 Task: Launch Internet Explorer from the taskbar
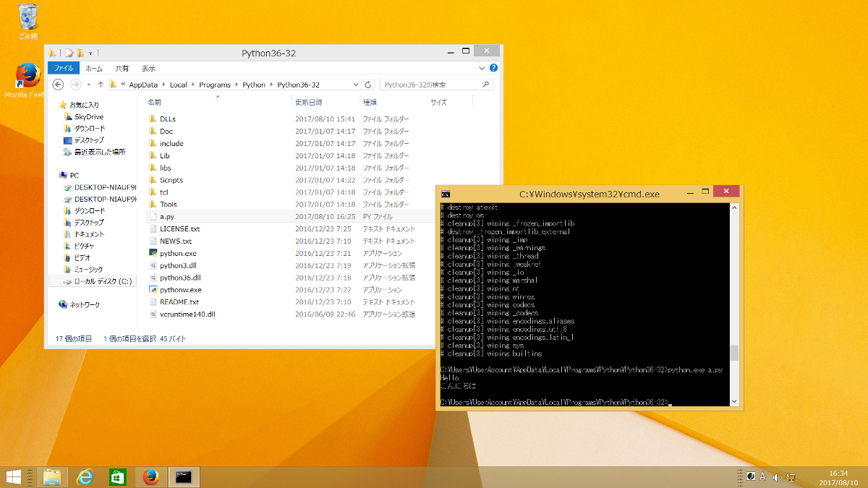pyautogui.click(x=85, y=476)
